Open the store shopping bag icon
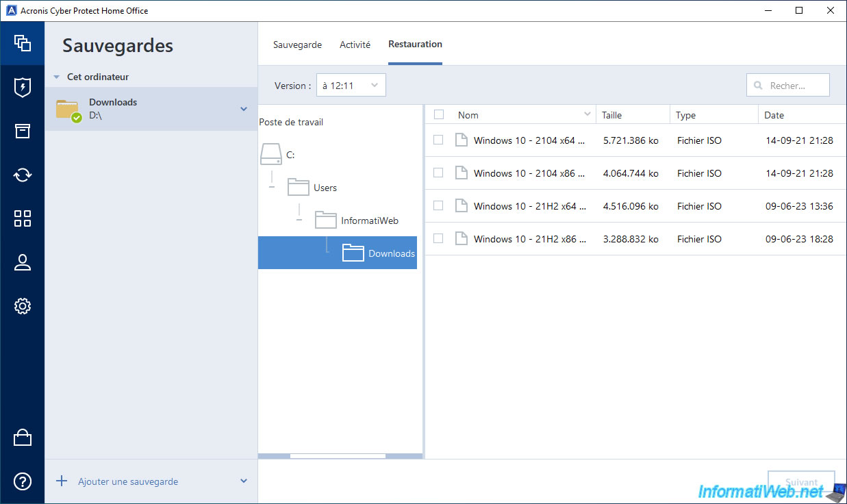 click(23, 438)
